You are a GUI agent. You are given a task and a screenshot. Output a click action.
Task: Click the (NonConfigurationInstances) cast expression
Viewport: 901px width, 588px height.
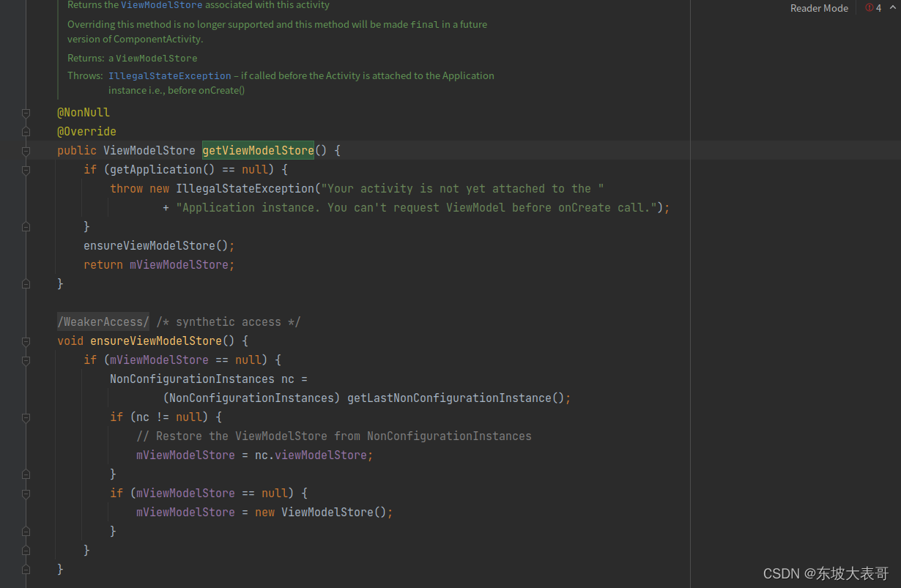251,398
